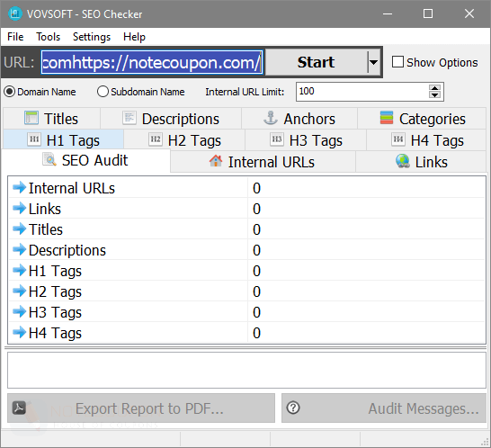Click the SEO Audit magnifier icon

pos(49,159)
